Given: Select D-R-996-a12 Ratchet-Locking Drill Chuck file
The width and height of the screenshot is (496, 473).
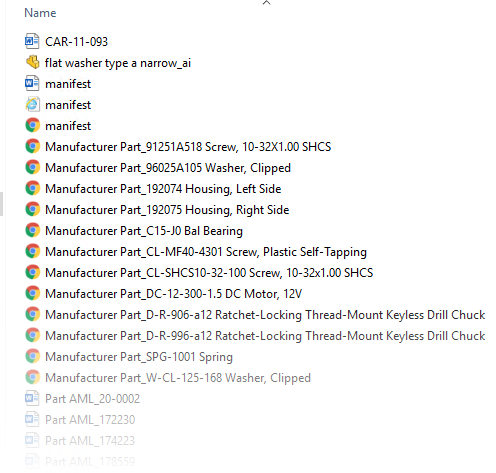Looking at the screenshot, I should coord(265,336).
